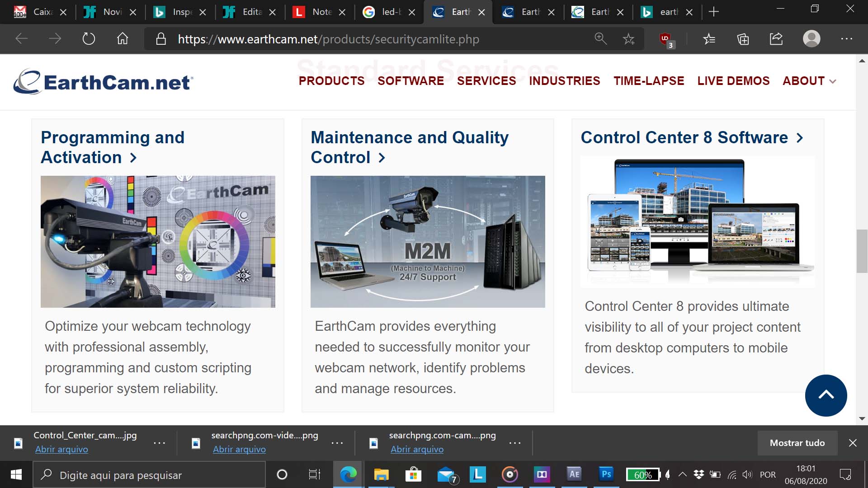The width and height of the screenshot is (868, 488).
Task: Open a new browser tab
Action: (x=714, y=12)
